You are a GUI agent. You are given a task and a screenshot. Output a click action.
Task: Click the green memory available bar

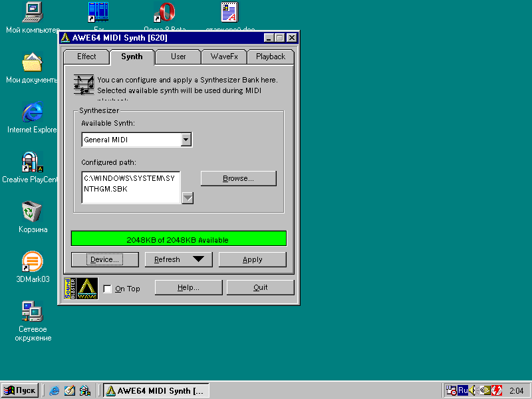(179, 239)
